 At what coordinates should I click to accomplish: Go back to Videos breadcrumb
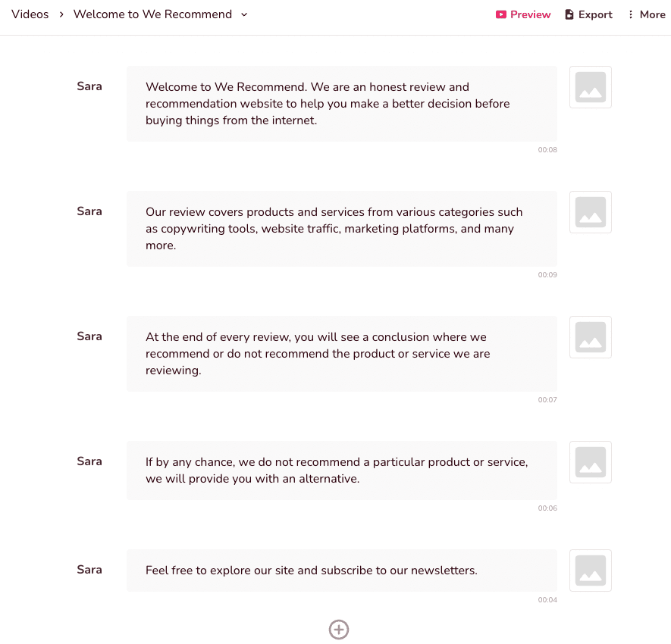coord(30,14)
